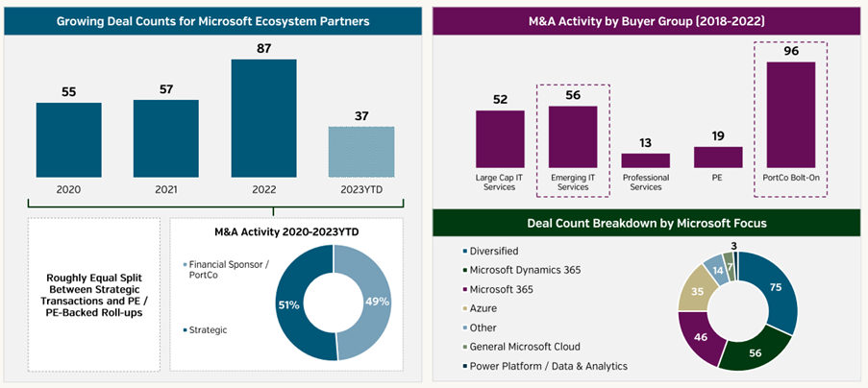Image resolution: width=868 pixels, height=388 pixels.
Task: Click the value label '37'
Action: tap(361, 116)
